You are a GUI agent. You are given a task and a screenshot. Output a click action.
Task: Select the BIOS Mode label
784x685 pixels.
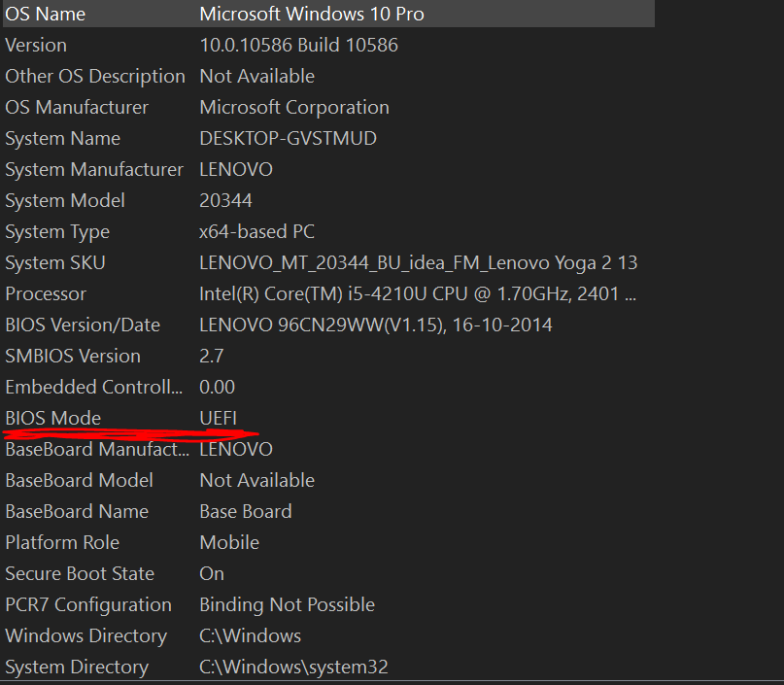click(53, 418)
